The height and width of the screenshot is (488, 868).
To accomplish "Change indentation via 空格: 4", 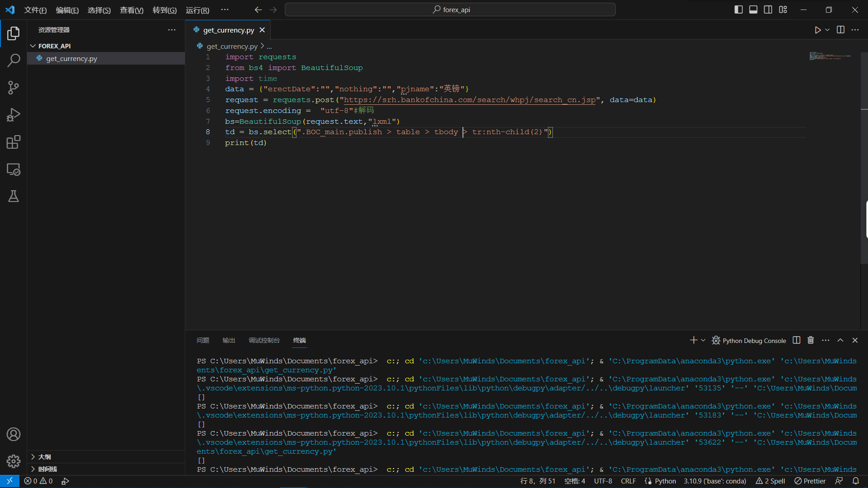I will click(575, 481).
